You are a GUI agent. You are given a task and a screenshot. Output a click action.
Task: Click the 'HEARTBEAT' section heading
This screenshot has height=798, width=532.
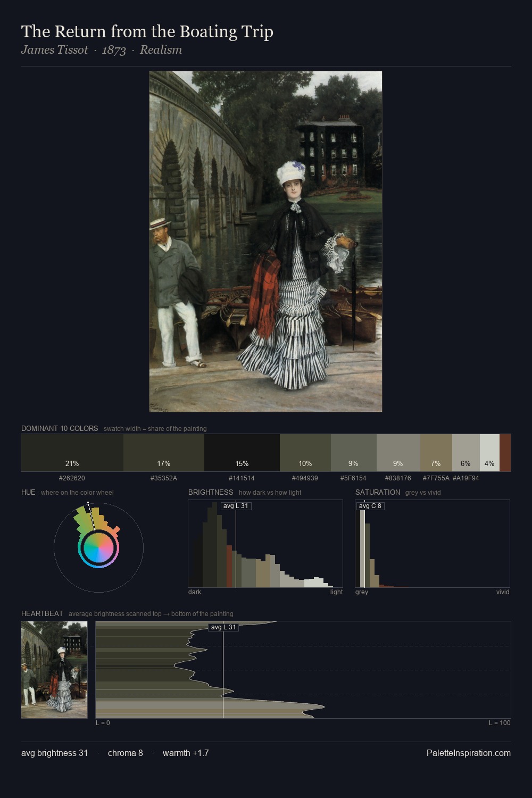(42, 613)
